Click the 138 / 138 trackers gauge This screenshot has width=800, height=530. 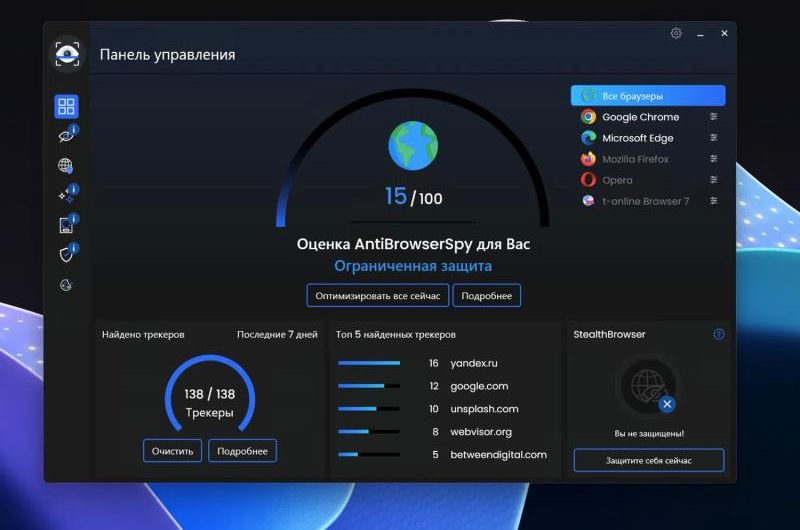(210, 394)
